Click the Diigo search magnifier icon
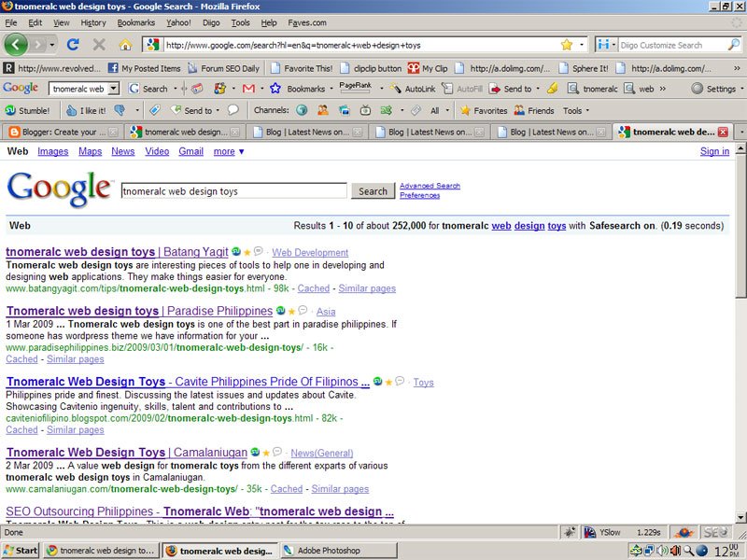This screenshot has width=747, height=560. coord(733,45)
